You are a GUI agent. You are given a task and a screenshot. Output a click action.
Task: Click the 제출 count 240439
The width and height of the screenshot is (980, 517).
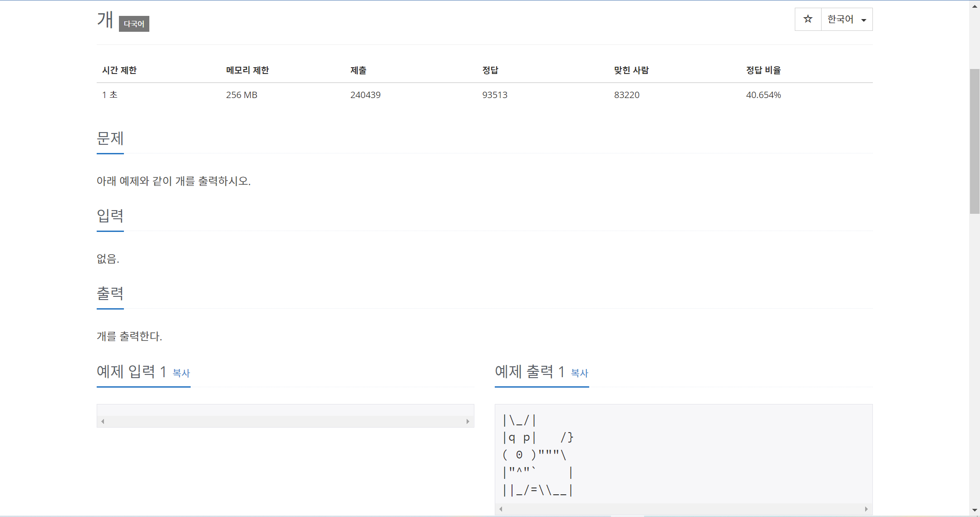(365, 95)
